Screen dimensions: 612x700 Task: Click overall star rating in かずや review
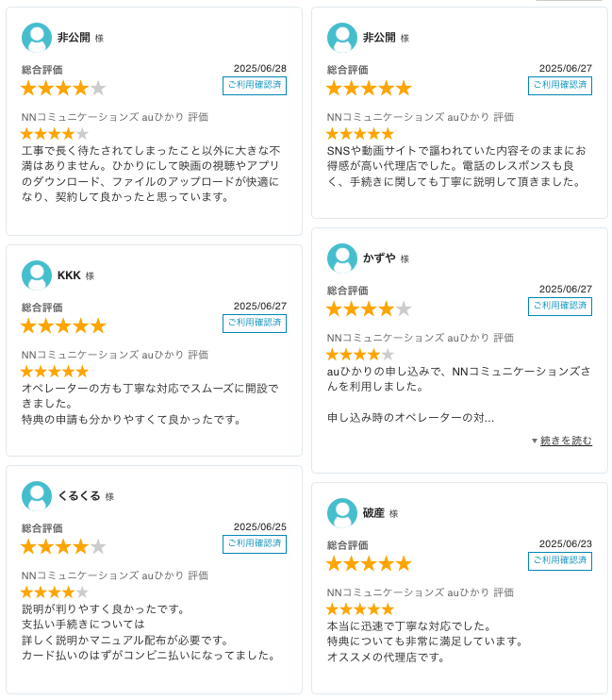coord(369,308)
